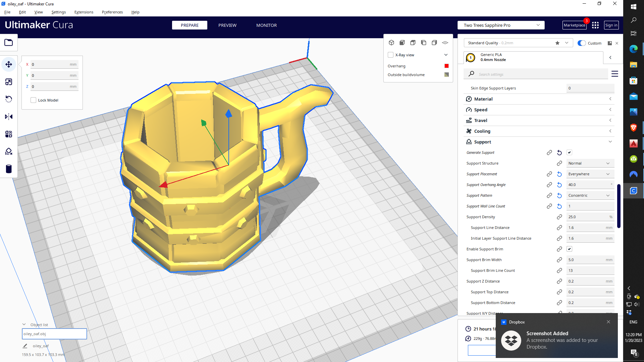
Task: Open Per Model Settings tool
Action: [x=9, y=134]
